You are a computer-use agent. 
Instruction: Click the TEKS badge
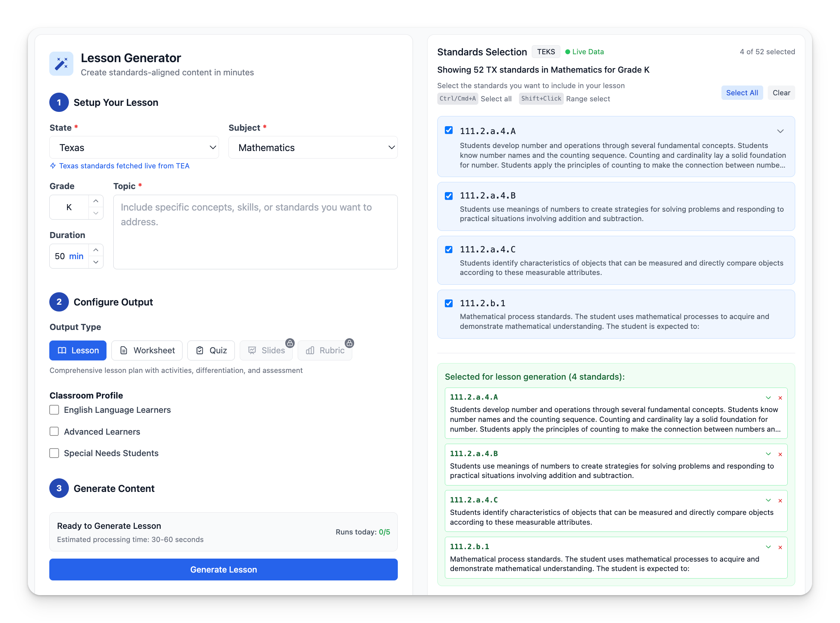point(546,52)
